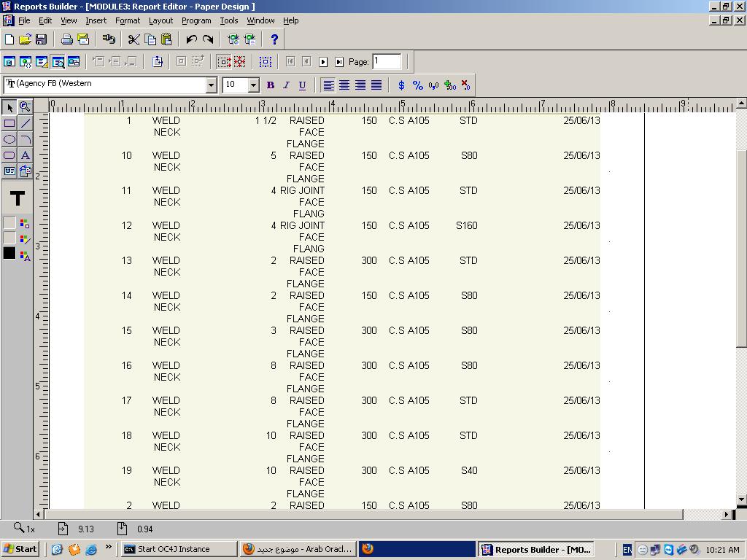Screen dimensions: 747x560
Task: Pick the Ellipse drawing tool
Action: click(x=9, y=139)
